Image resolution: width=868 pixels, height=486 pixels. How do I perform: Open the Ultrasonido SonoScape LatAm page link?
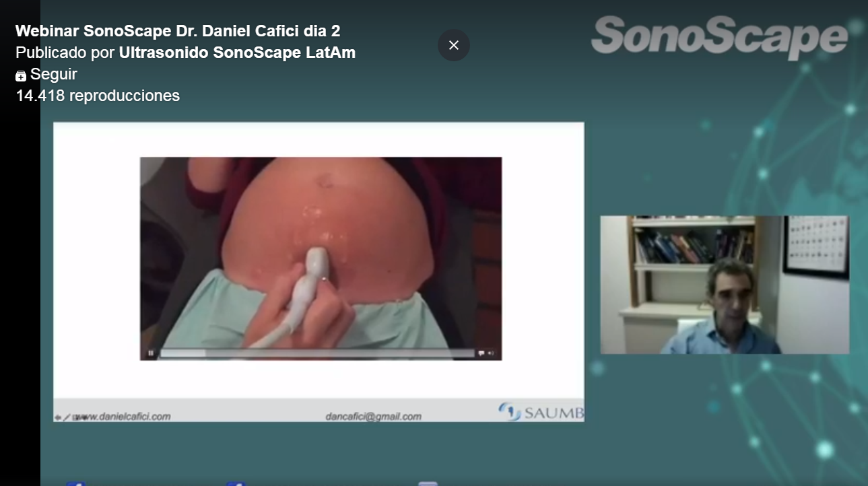[237, 53]
